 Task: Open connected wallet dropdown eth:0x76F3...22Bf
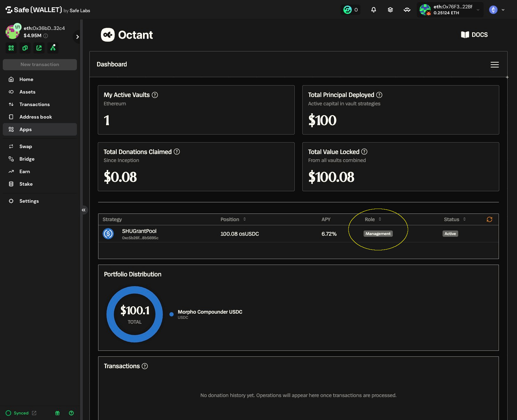coord(450,10)
